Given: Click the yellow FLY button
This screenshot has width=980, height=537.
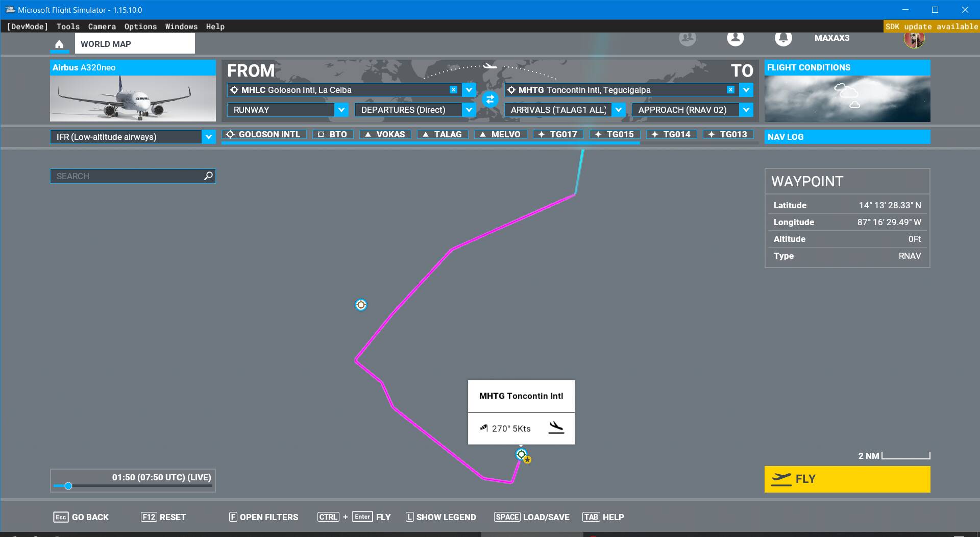Looking at the screenshot, I should click(847, 479).
